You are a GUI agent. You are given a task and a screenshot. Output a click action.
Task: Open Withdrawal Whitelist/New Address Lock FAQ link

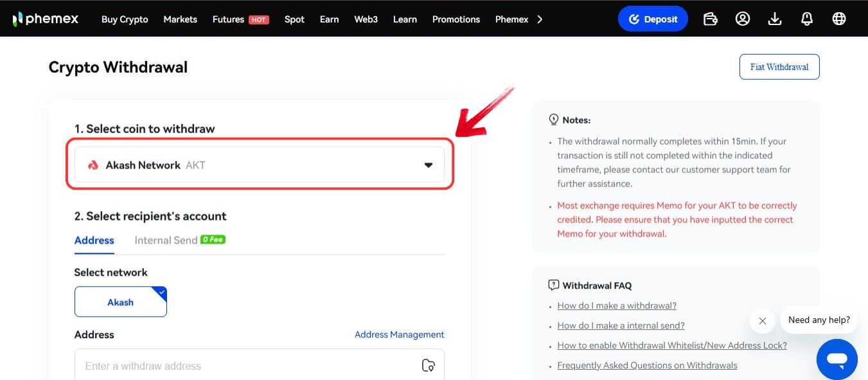(672, 345)
